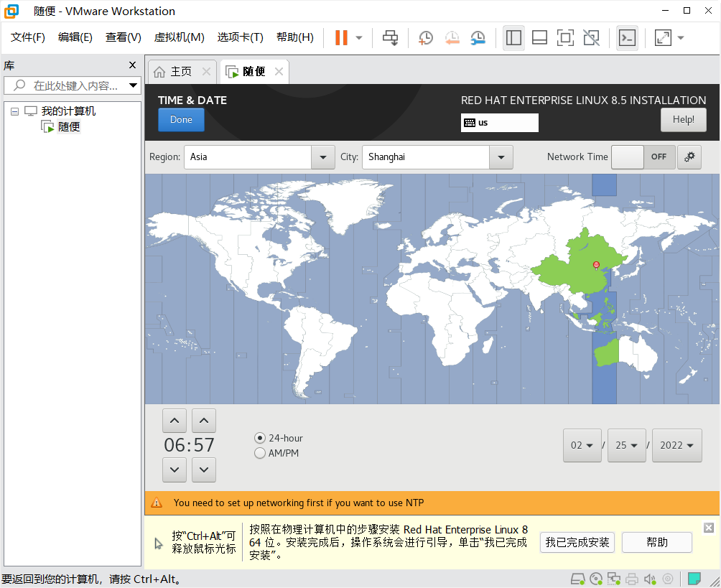Image resolution: width=721 pixels, height=588 pixels.
Task: Click the stretch guest display icon
Action: (663, 38)
